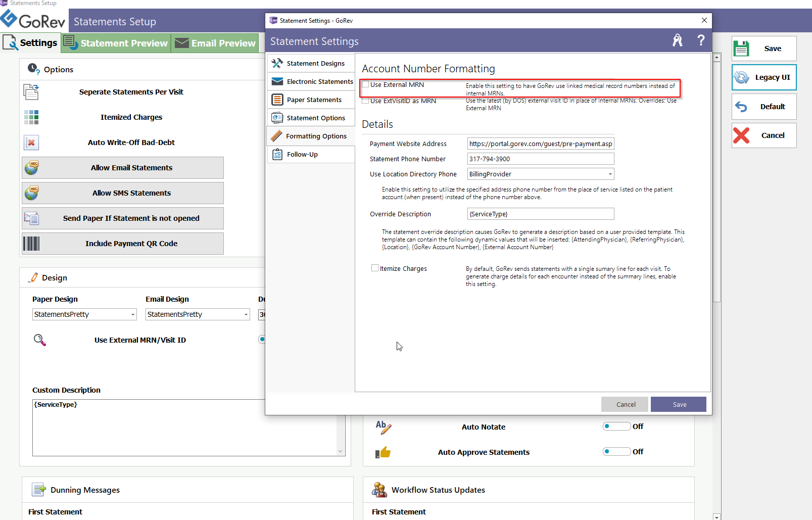Viewport: 812px width, 520px height.
Task: Click Send Paper If Statement is not opened
Action: [x=123, y=218]
